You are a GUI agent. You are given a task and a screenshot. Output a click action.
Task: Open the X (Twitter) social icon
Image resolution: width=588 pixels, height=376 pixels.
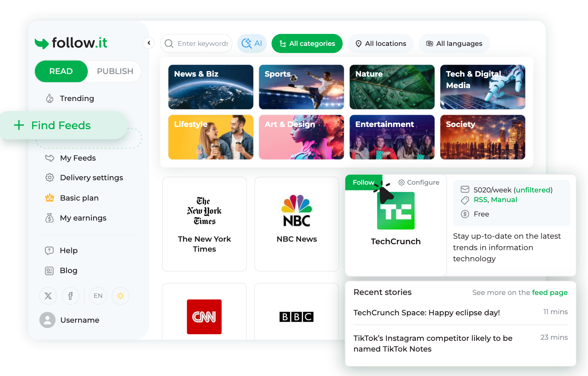[48, 296]
